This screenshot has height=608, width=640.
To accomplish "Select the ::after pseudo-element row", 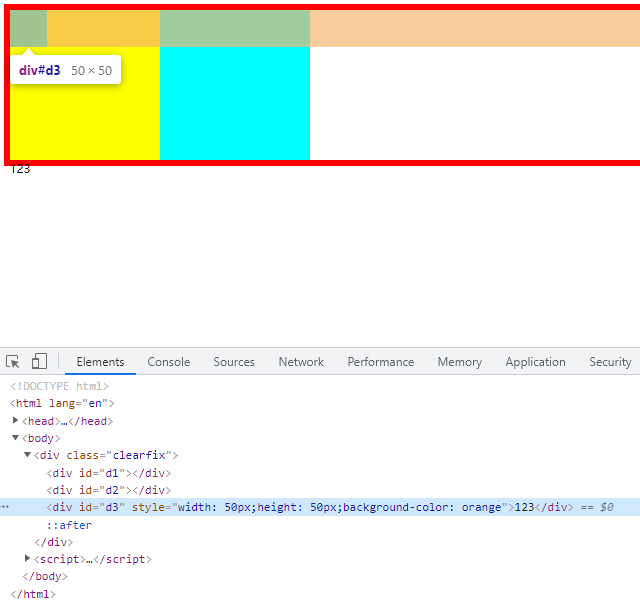I will point(69,525).
